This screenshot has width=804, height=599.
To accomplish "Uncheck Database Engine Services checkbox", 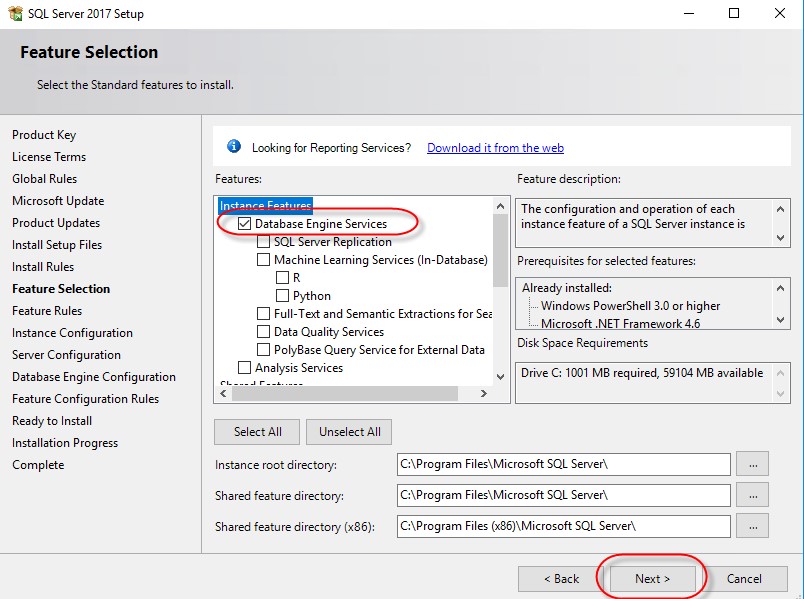I will click(245, 224).
